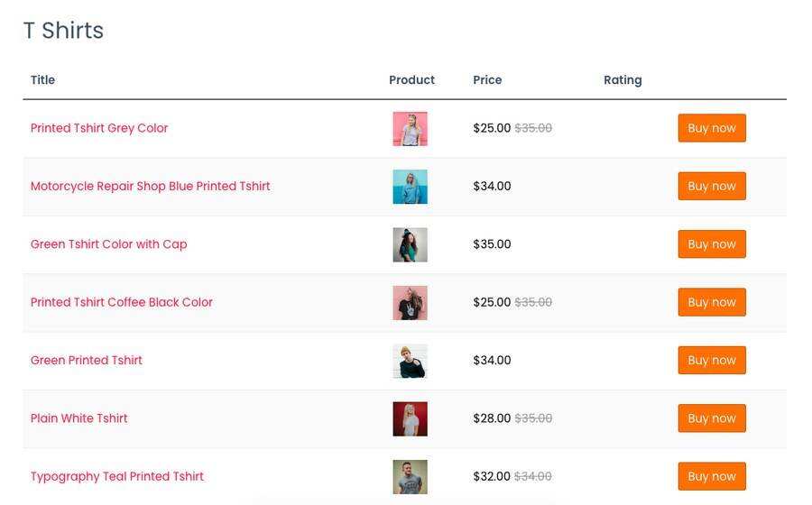
Task: Click the Green Printed Tshirt product image
Action: (x=410, y=361)
